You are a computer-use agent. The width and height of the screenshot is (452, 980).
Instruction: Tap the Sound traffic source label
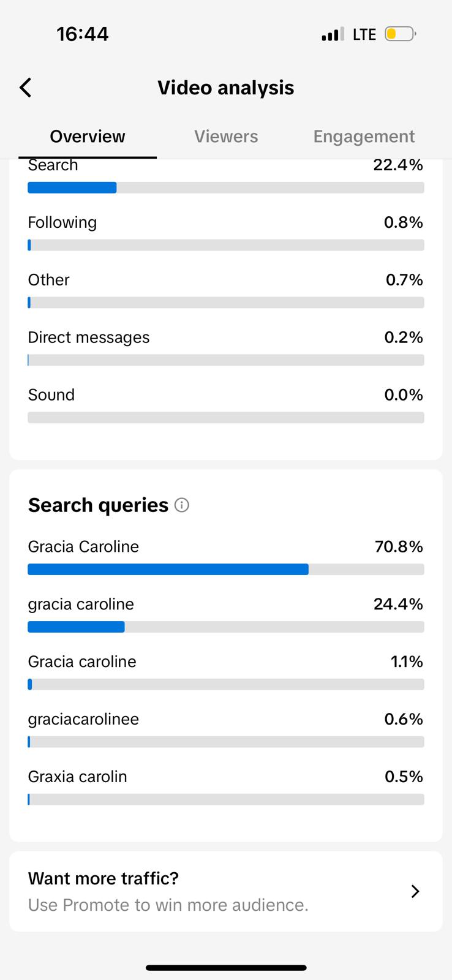point(51,395)
